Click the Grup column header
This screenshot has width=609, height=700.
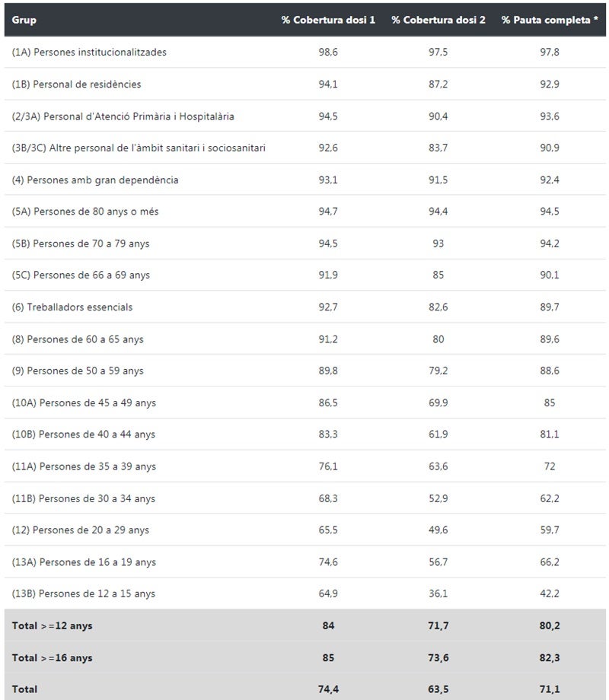(x=24, y=20)
